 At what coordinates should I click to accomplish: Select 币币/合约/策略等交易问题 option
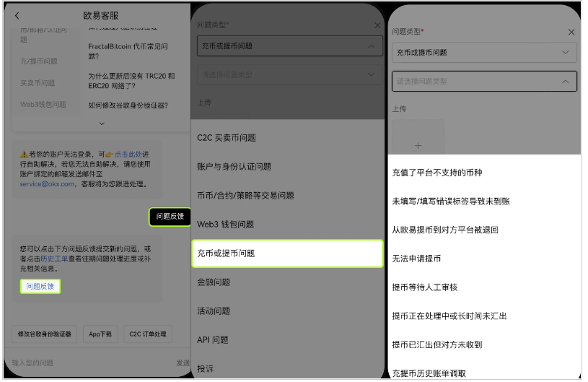click(x=245, y=196)
